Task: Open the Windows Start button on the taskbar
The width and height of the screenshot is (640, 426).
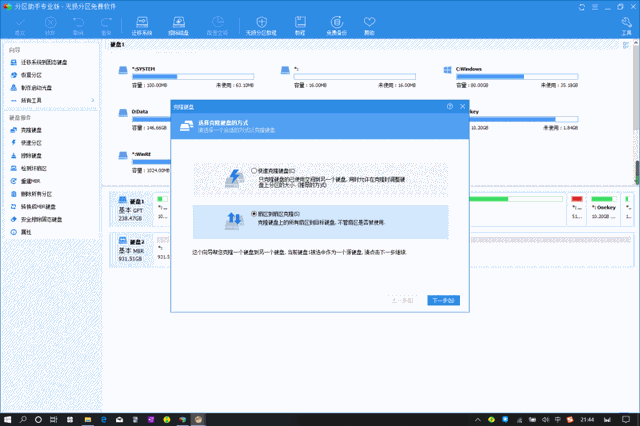Action: 8,419
